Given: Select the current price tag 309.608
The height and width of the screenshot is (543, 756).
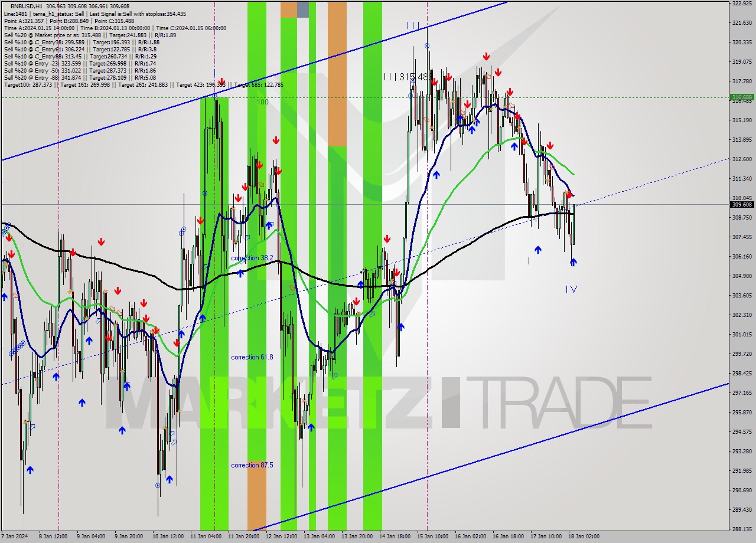Looking at the screenshot, I should 742,204.
